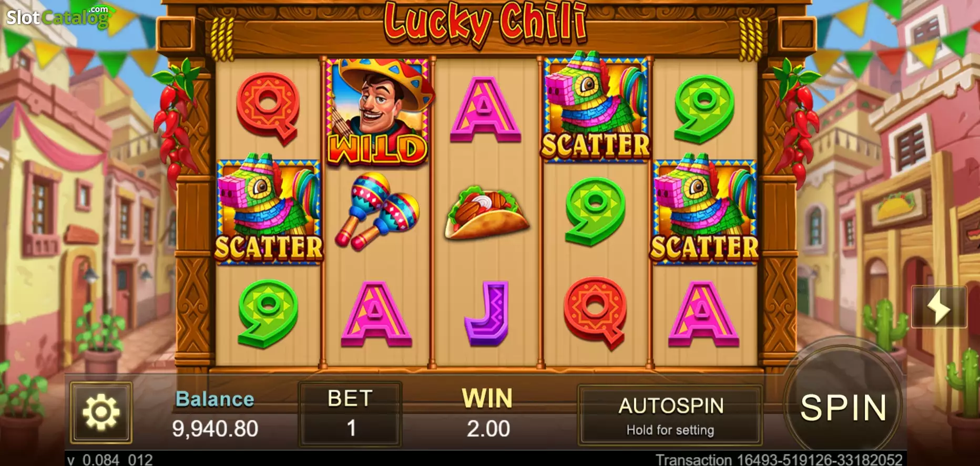Open the settings gear icon
The image size is (980, 466).
click(101, 412)
